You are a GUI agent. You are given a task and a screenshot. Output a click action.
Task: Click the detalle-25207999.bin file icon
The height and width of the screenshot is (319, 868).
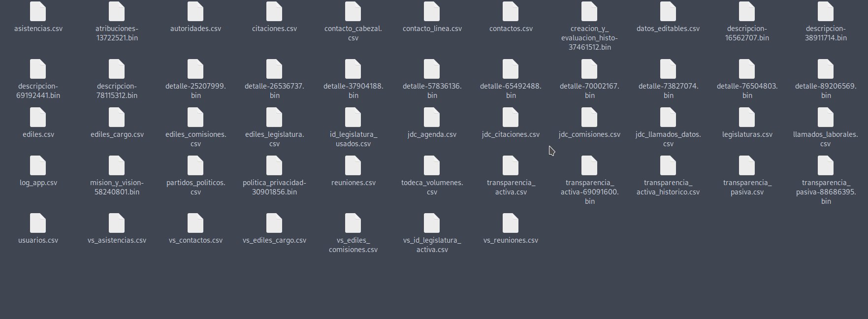(195, 69)
